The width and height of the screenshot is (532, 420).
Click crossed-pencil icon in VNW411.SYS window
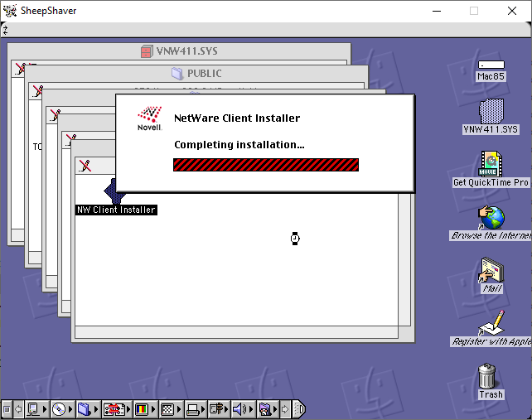[x=20, y=69]
